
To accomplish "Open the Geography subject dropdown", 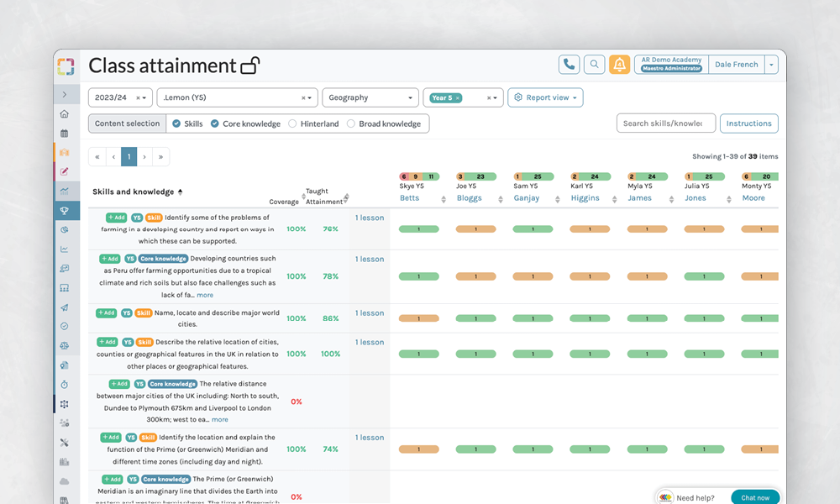I will click(x=370, y=97).
